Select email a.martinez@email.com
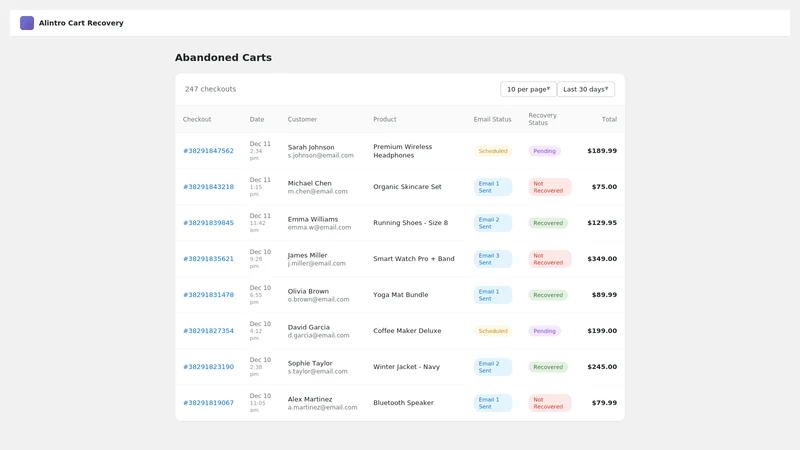Viewport: 800px width, 450px height. click(x=322, y=407)
